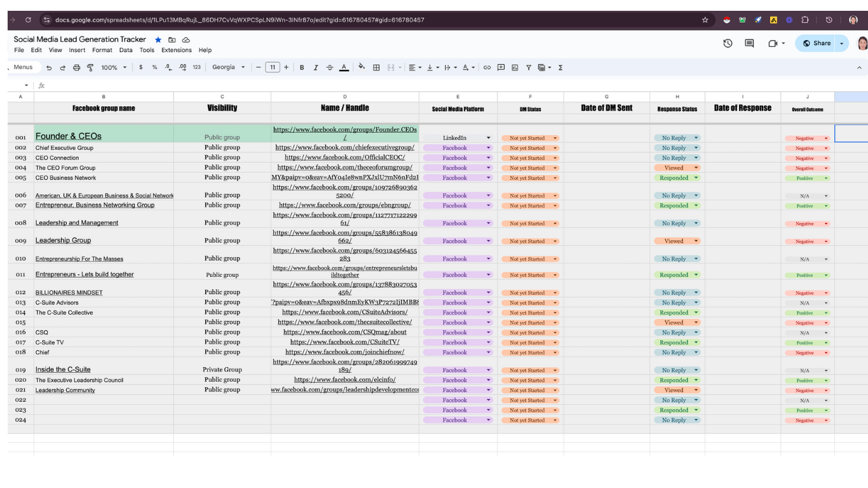The width and height of the screenshot is (868, 488).
Task: Star the Social Media Lead Generation Tracker document
Action: (x=158, y=39)
